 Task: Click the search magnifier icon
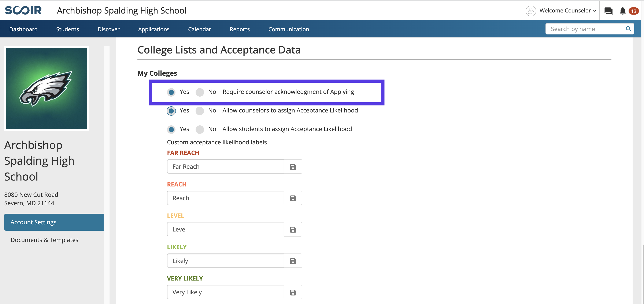[x=628, y=29]
